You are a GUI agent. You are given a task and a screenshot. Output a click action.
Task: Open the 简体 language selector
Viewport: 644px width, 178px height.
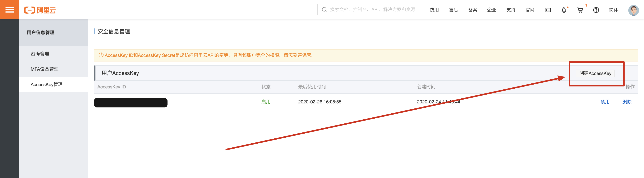[x=614, y=10]
